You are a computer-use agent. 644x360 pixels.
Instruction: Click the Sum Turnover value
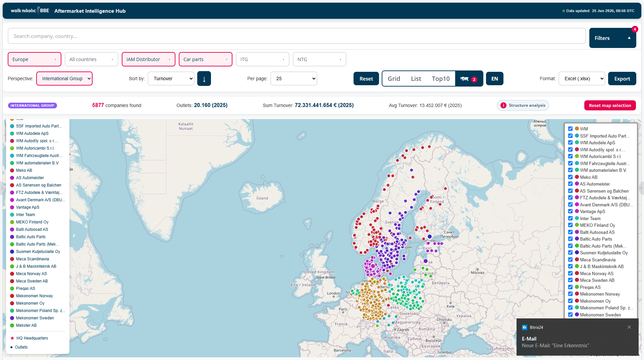click(x=324, y=105)
